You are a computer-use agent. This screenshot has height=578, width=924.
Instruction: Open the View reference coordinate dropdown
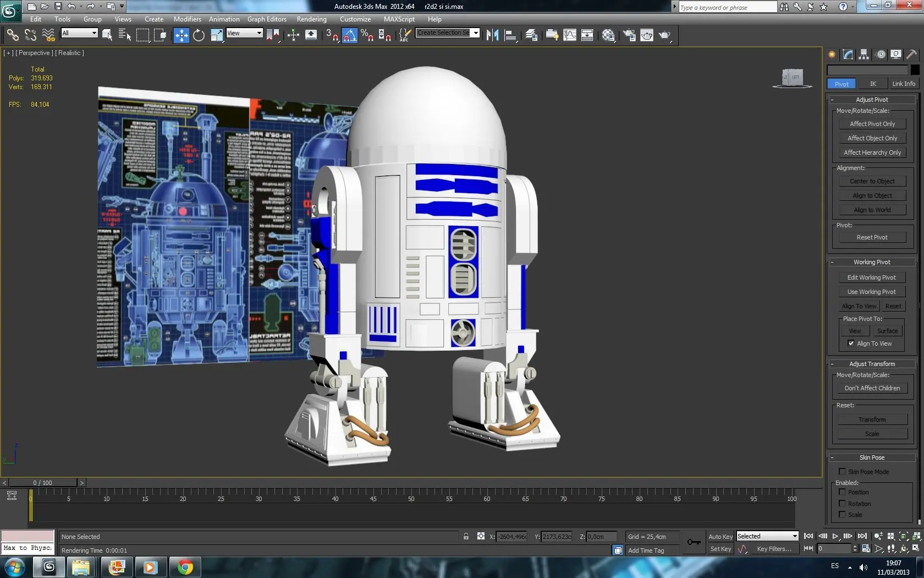(x=244, y=33)
